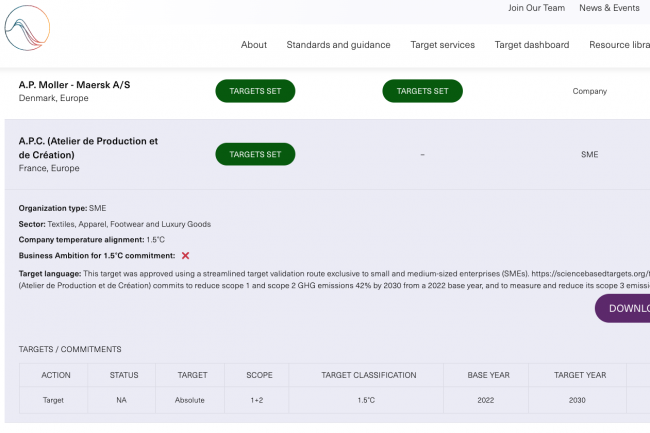Viewport: 650px width, 433px height.
Task: Click BASE YEAR column header
Action: [489, 375]
